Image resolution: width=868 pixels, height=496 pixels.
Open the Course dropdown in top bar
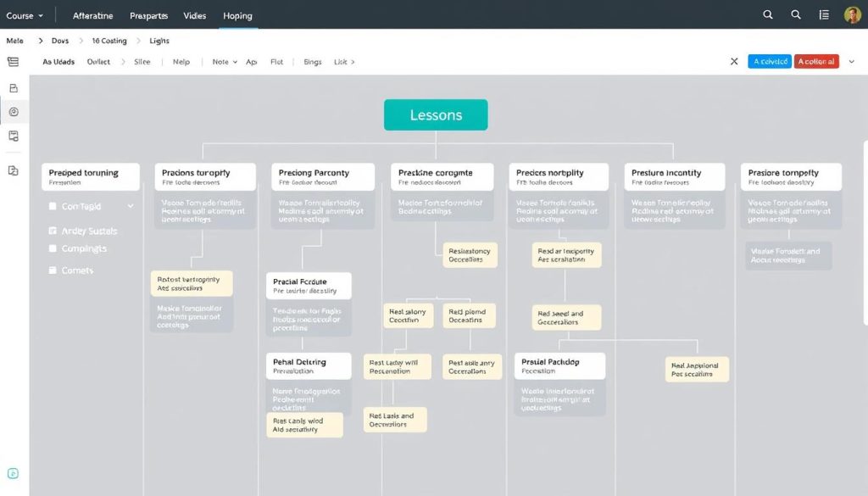tap(25, 15)
